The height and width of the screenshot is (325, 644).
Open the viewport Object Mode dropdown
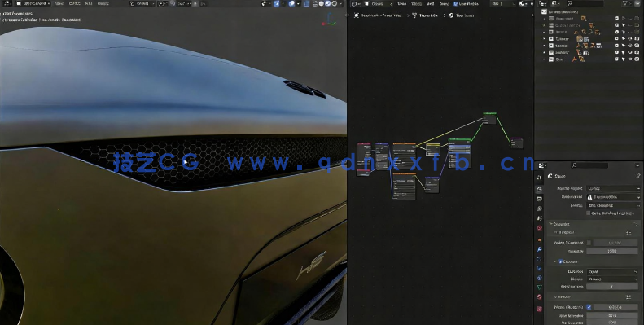33,3
